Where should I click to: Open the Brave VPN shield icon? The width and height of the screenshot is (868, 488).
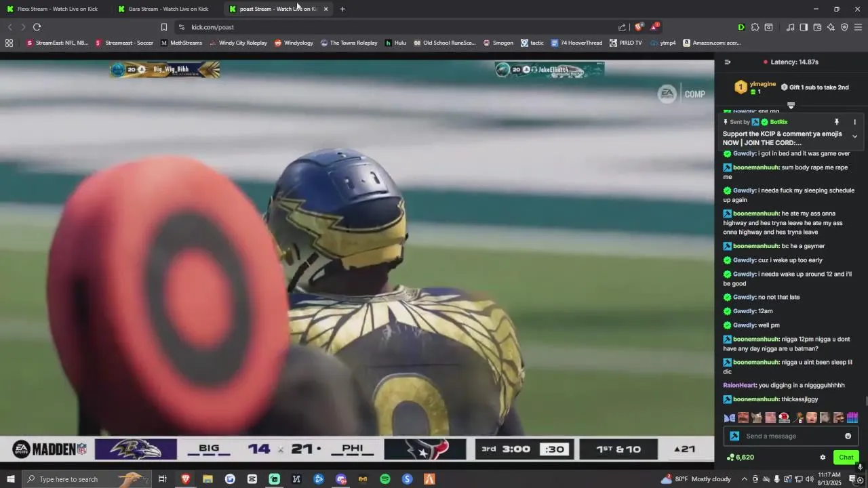click(x=844, y=27)
